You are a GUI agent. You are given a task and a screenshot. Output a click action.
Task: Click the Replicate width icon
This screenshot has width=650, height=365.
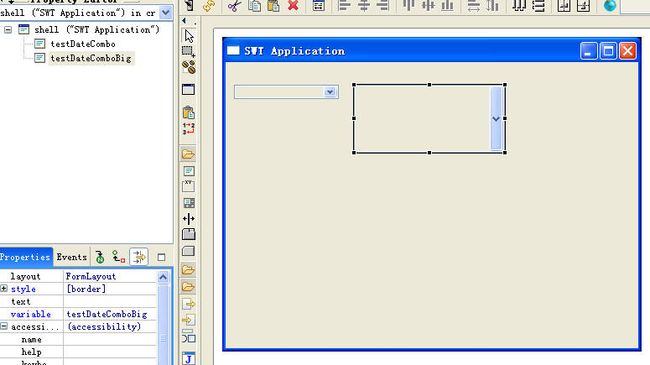click(473, 6)
